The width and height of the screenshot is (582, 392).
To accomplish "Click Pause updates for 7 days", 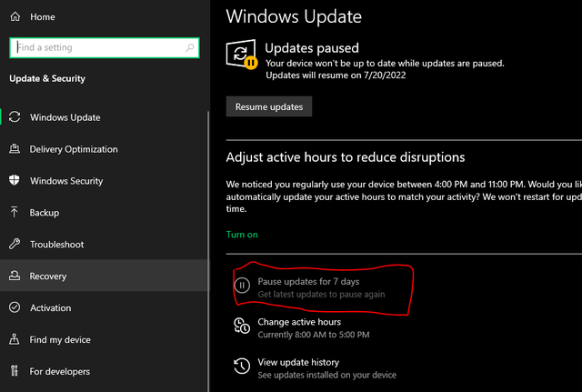I will click(309, 281).
